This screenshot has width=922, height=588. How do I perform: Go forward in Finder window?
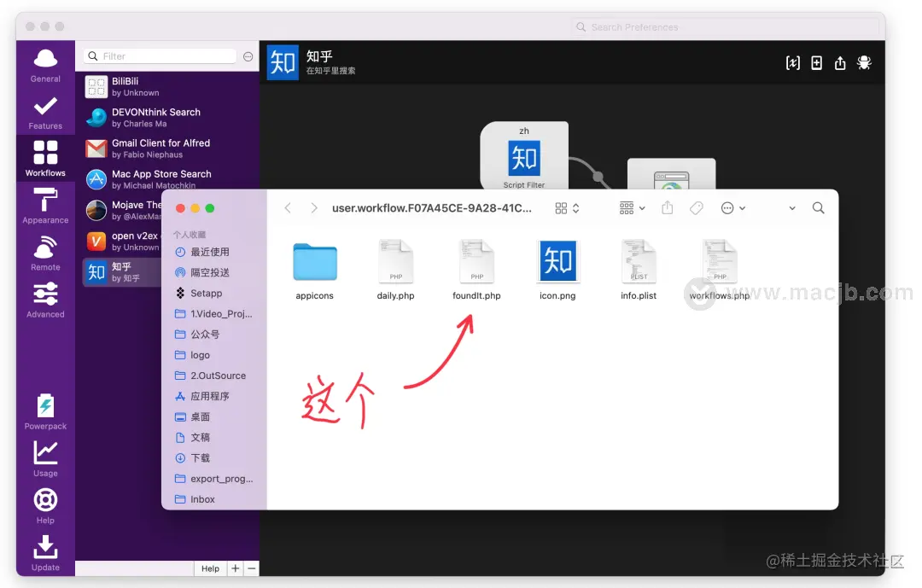[314, 208]
